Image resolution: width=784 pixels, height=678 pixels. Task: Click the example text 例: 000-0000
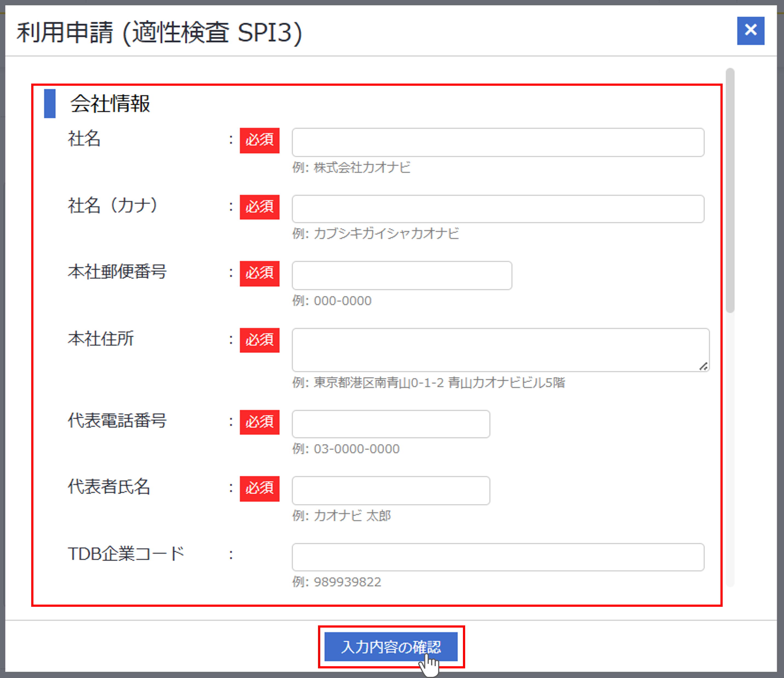pyautogui.click(x=331, y=301)
